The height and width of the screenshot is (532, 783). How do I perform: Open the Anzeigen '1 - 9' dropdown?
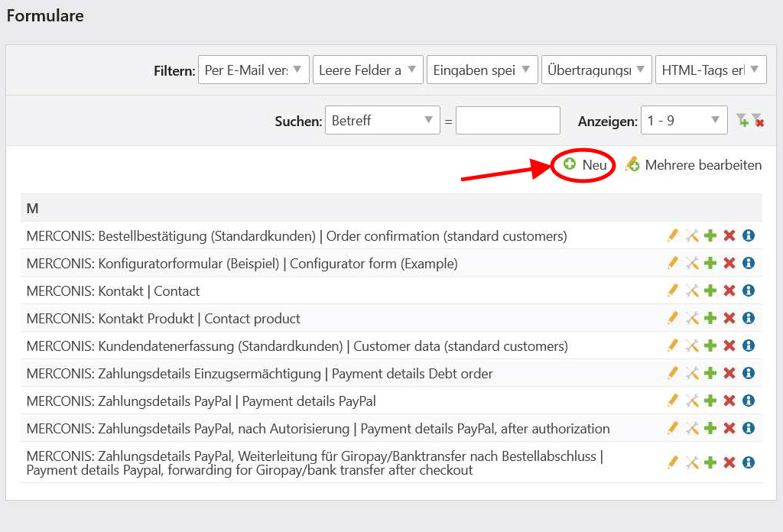tap(684, 120)
